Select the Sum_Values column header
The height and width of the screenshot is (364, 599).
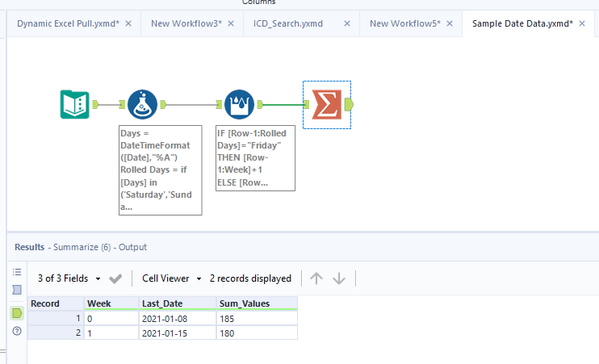[257, 303]
